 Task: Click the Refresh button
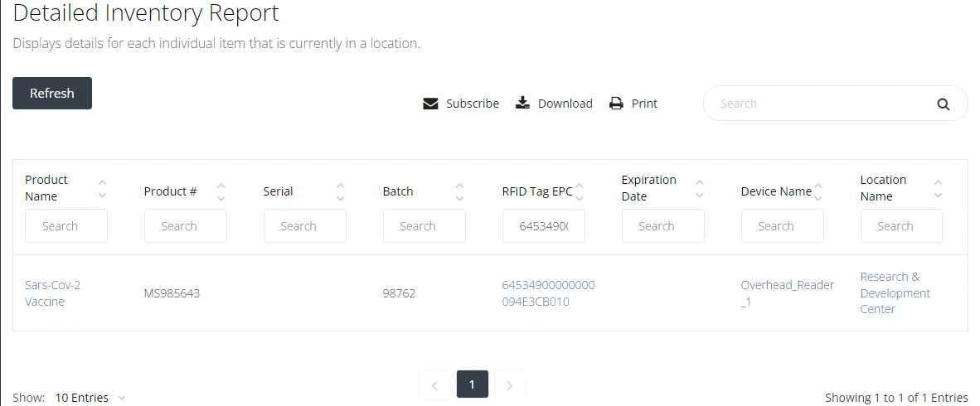pos(52,93)
